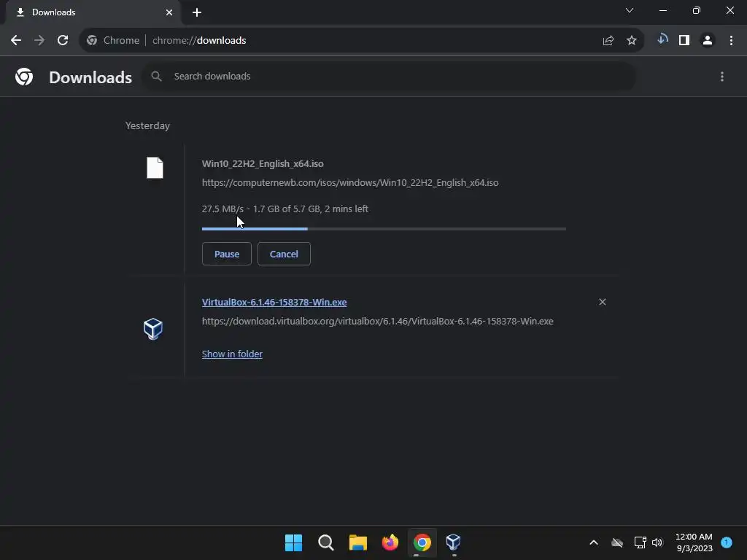Reload the downloads page
This screenshot has width=747, height=560.
[x=63, y=41]
